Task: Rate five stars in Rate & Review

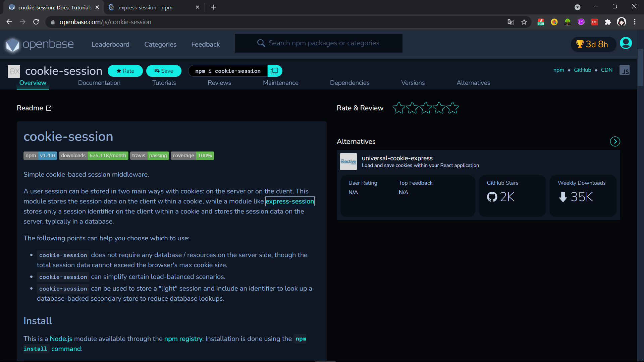Action: [x=452, y=108]
